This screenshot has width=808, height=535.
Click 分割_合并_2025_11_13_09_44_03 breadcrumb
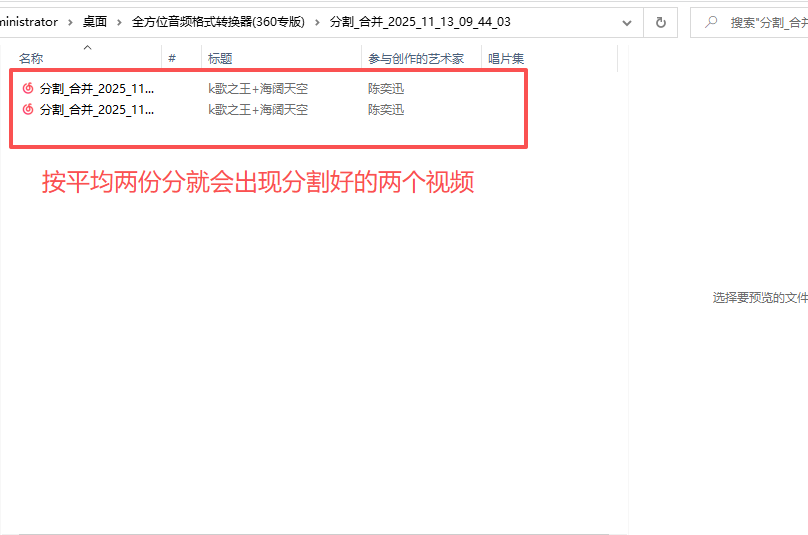click(x=420, y=22)
